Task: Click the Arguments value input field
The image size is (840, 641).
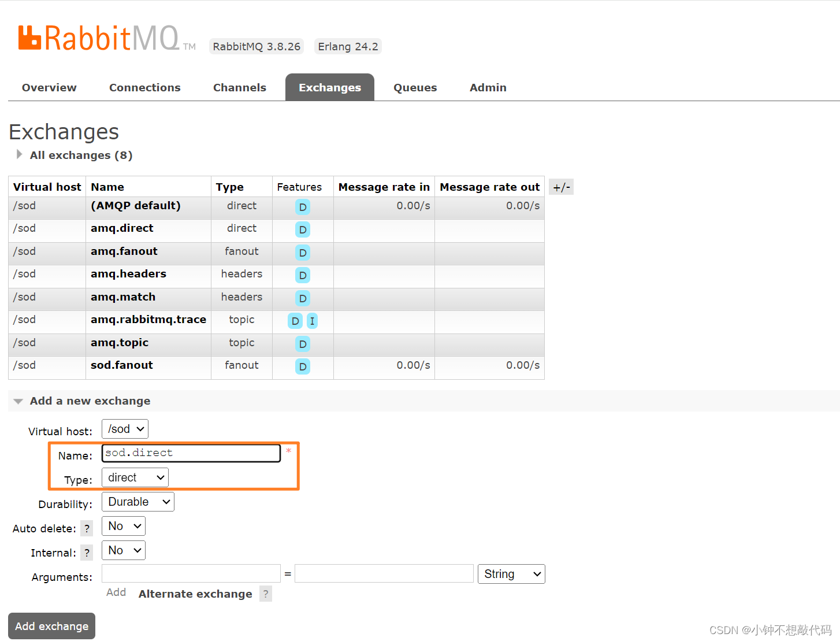Action: tap(384, 573)
